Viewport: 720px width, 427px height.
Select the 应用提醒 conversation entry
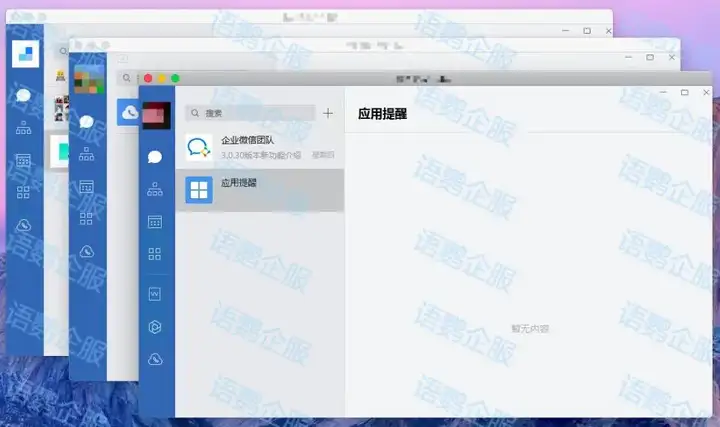pos(260,189)
